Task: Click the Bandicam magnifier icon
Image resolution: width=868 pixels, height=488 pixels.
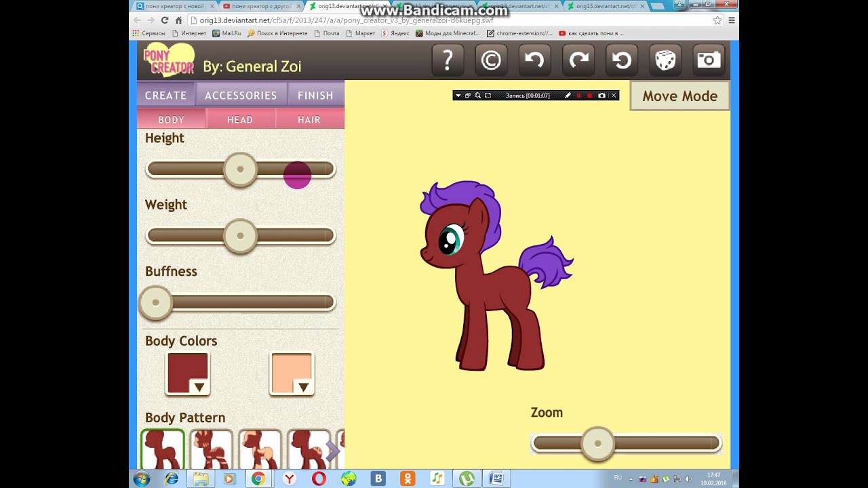Action: [x=477, y=96]
